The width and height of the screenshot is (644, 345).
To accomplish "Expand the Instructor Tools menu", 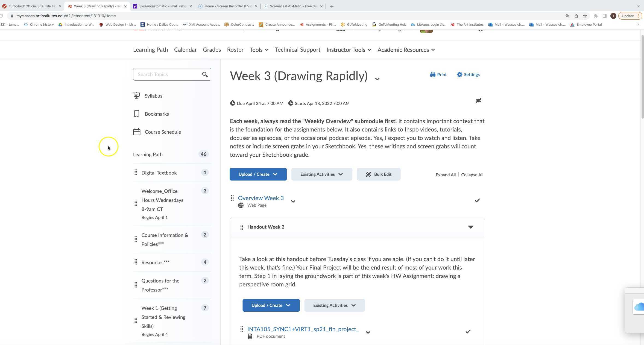I will [349, 50].
